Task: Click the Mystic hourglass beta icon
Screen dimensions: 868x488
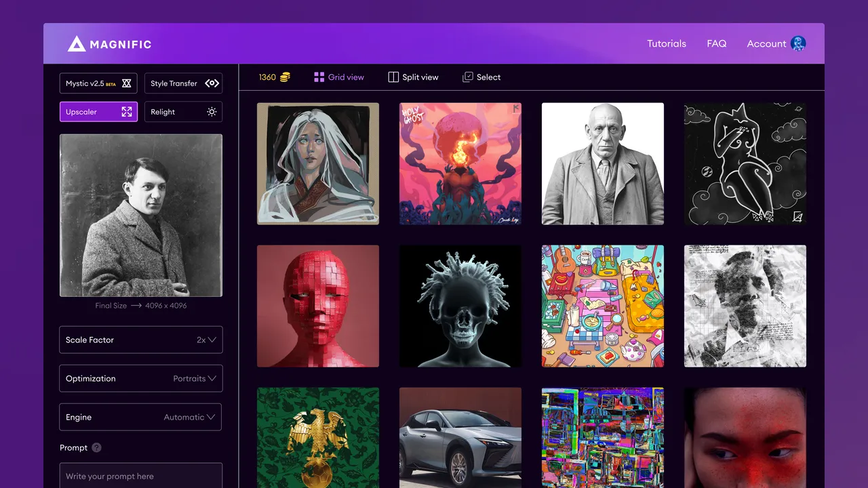Action: pos(126,83)
